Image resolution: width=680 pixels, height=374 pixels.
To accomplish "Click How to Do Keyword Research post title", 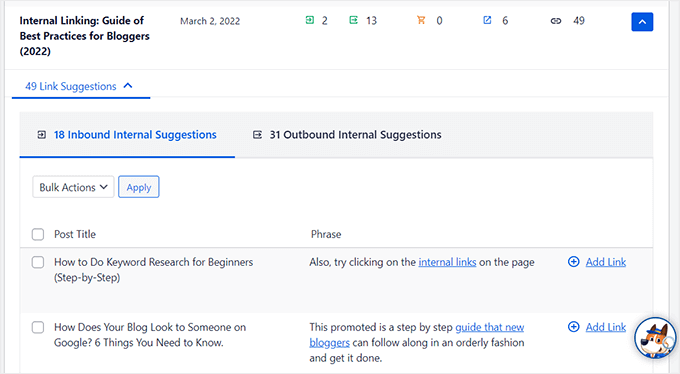I will tap(154, 269).
